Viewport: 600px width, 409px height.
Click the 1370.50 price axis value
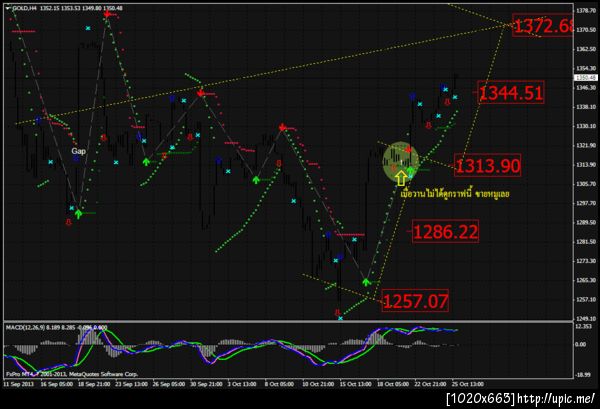coord(586,29)
